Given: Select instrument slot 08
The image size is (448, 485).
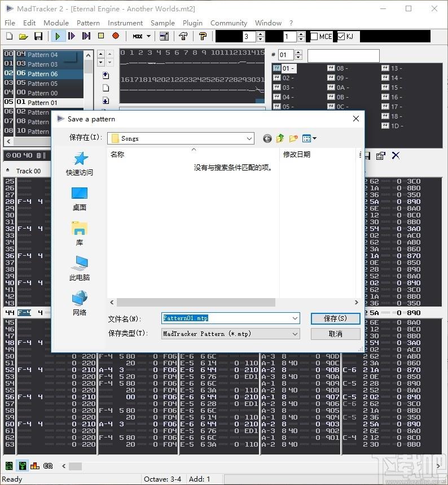Looking at the screenshot, I should tap(337, 68).
